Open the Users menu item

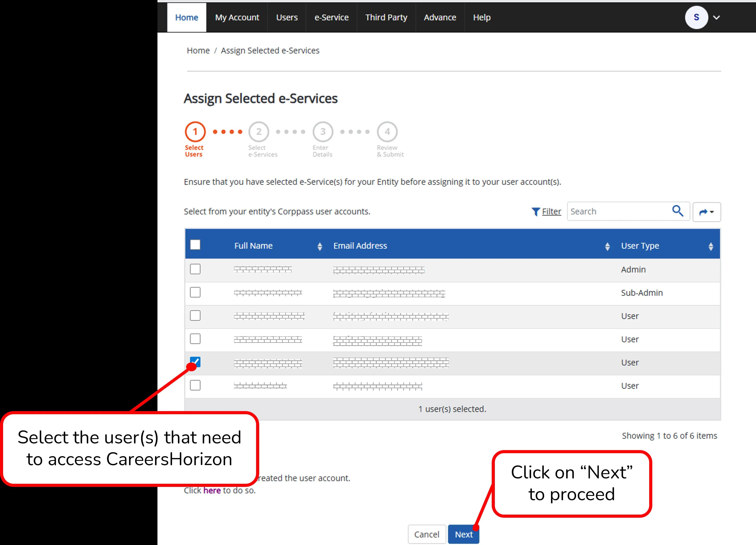[x=287, y=17]
